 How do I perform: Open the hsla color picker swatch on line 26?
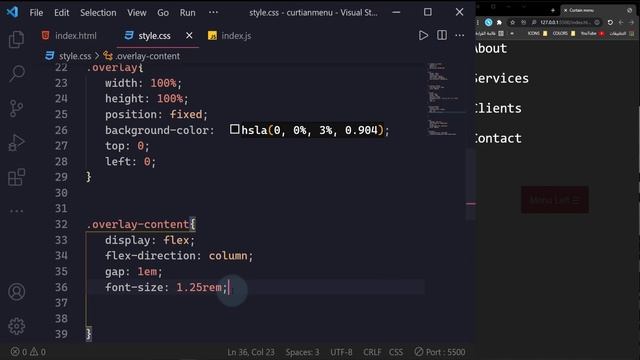coord(234,129)
